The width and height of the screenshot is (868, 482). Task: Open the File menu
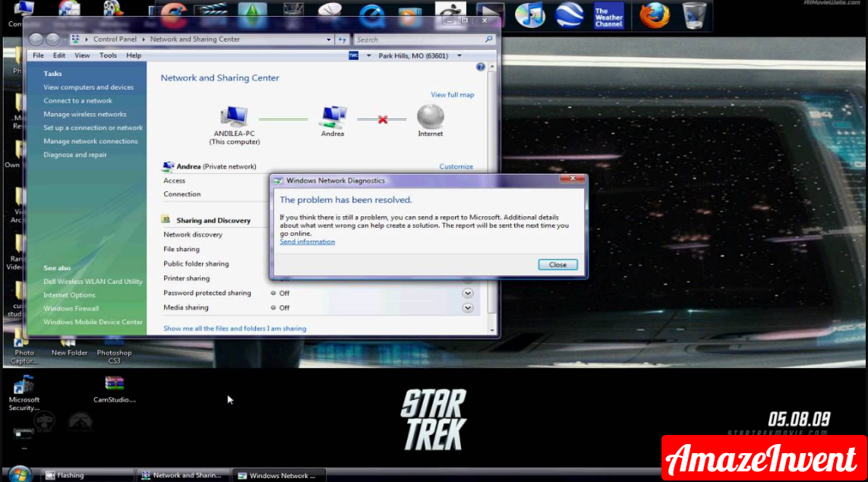[x=38, y=55]
